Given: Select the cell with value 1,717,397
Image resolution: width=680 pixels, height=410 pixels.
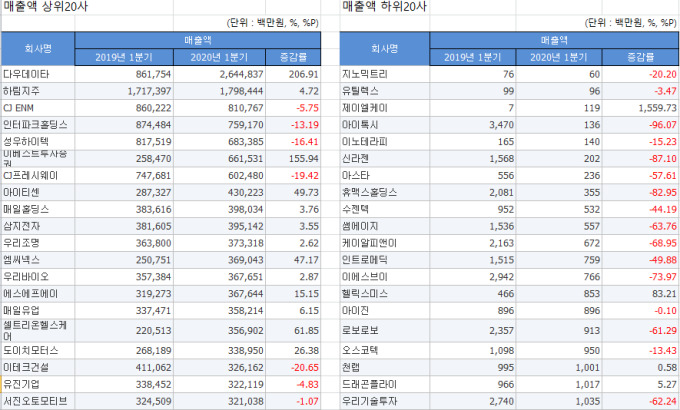Looking at the screenshot, I should [124, 91].
